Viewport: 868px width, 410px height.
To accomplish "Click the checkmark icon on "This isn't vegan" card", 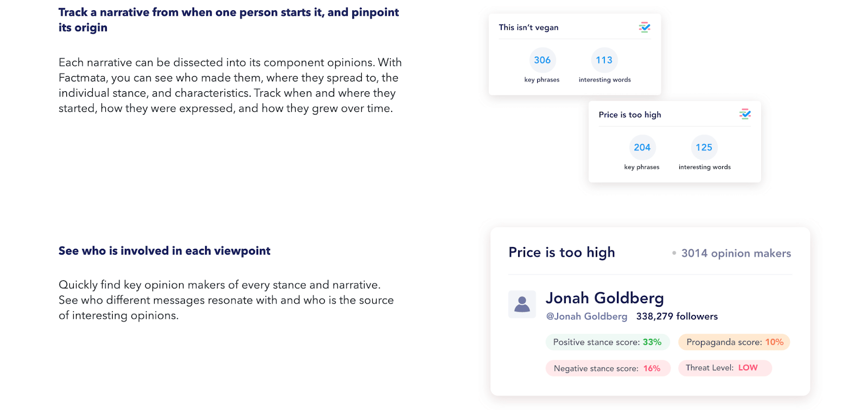I will point(644,27).
